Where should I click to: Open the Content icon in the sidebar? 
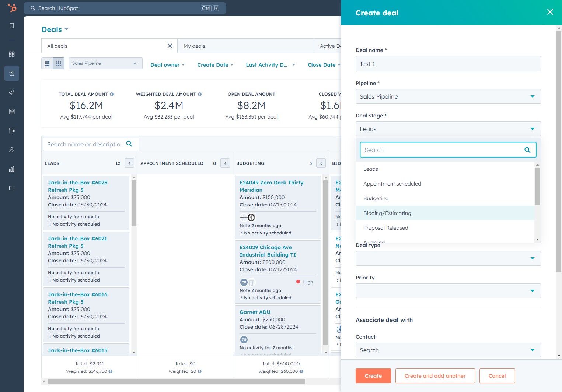pos(12,112)
